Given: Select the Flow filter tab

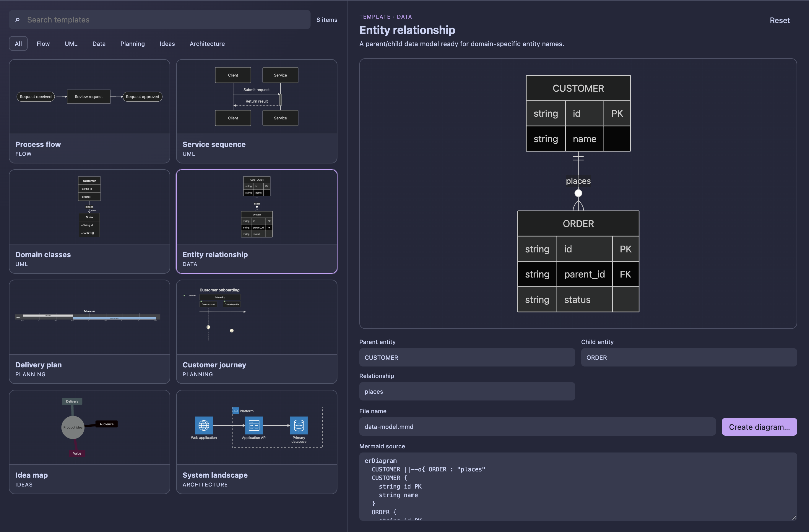Looking at the screenshot, I should point(43,43).
